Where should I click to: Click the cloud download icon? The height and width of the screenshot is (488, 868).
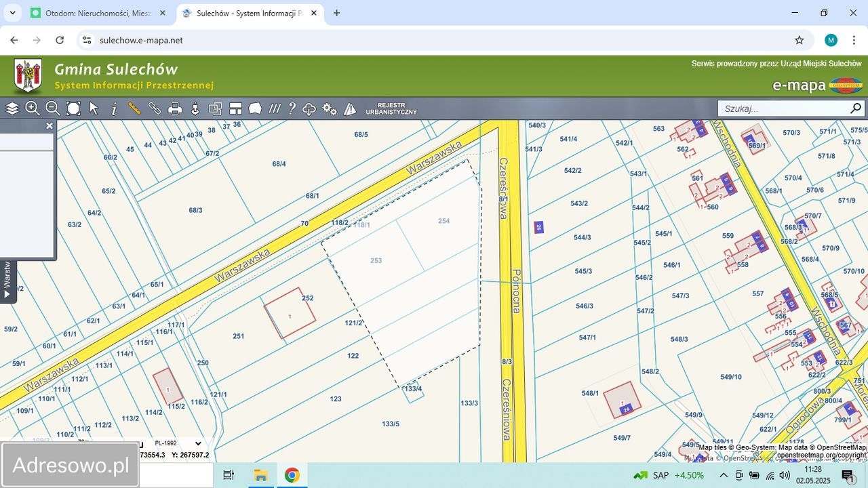click(x=309, y=108)
